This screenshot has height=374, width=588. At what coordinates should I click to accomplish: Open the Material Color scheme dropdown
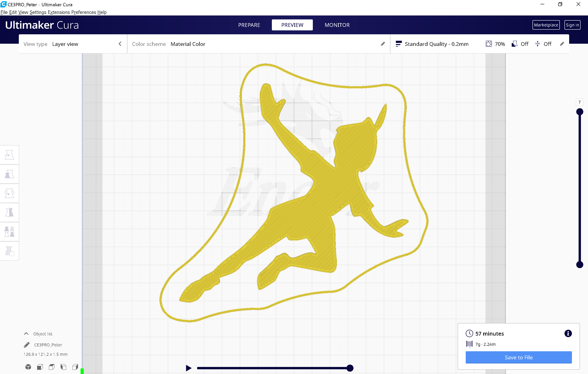coord(188,44)
